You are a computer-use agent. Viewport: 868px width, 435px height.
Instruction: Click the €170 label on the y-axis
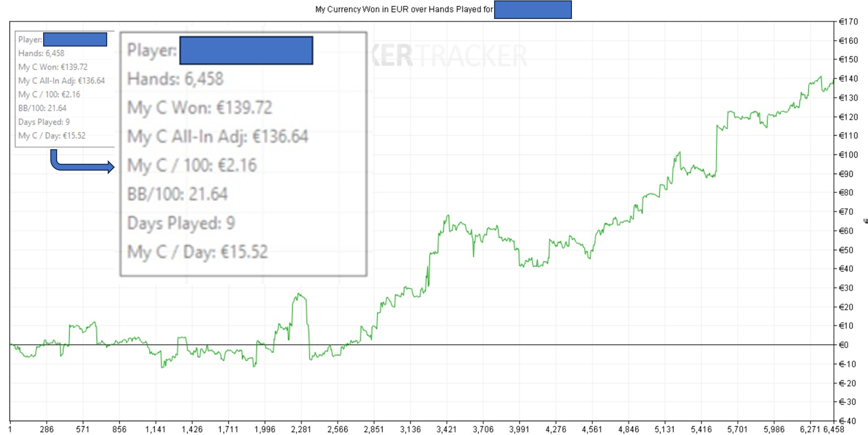pos(848,22)
